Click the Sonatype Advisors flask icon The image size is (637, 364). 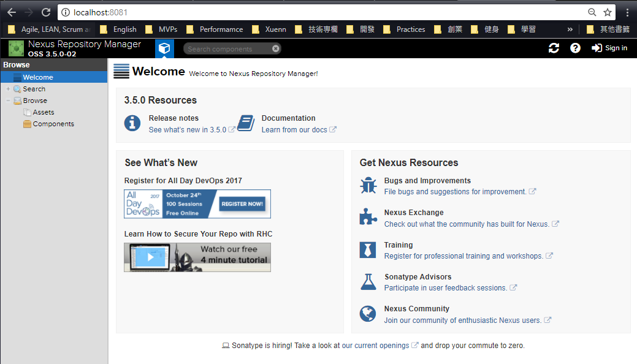[368, 282]
